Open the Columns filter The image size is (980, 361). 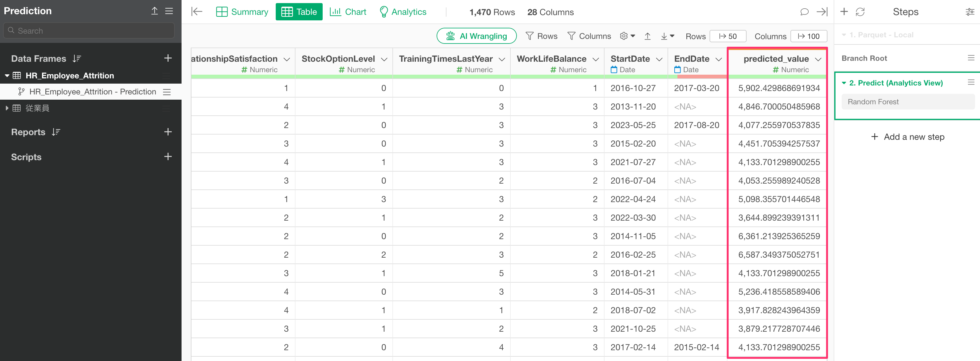click(x=588, y=36)
